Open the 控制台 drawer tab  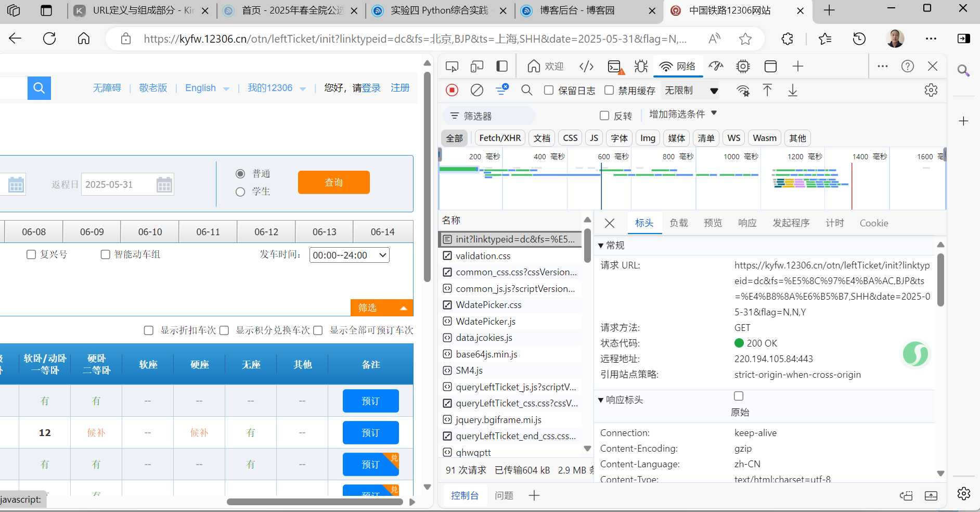(x=465, y=495)
